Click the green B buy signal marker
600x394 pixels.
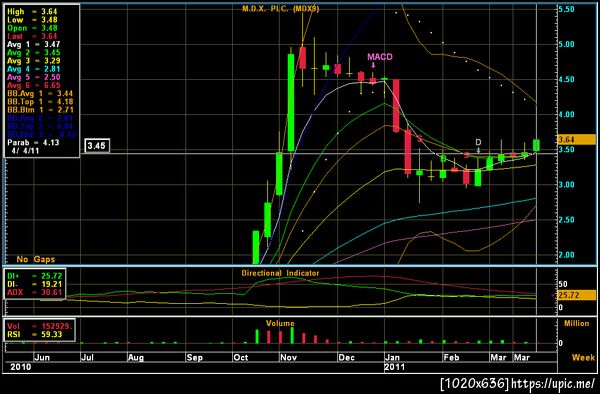pyautogui.click(x=443, y=158)
